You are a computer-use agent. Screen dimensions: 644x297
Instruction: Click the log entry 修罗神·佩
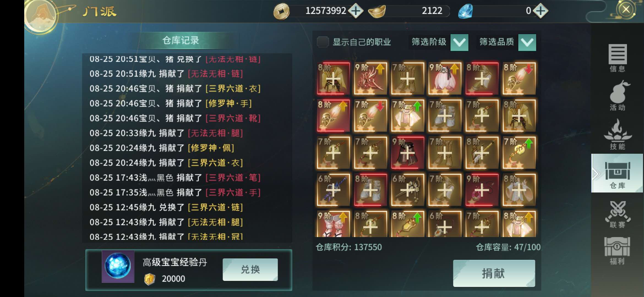pyautogui.click(x=211, y=148)
